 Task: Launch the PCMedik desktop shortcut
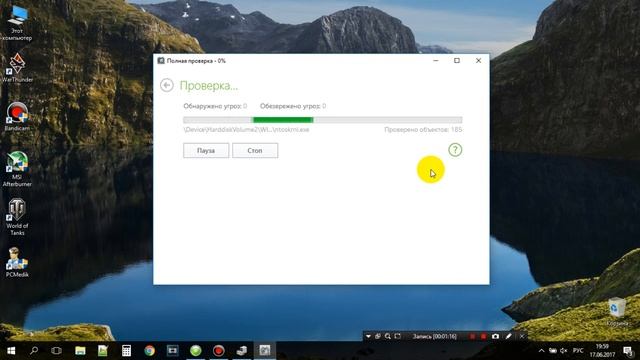17,262
